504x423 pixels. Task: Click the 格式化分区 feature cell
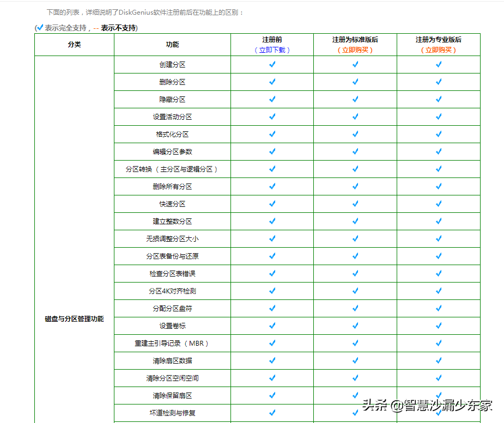click(x=172, y=134)
